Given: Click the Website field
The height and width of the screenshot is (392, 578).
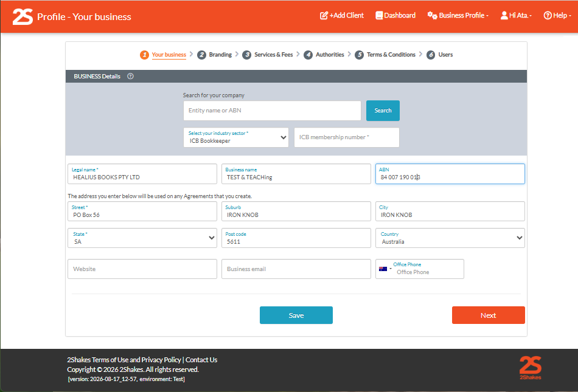Looking at the screenshot, I should click(142, 269).
